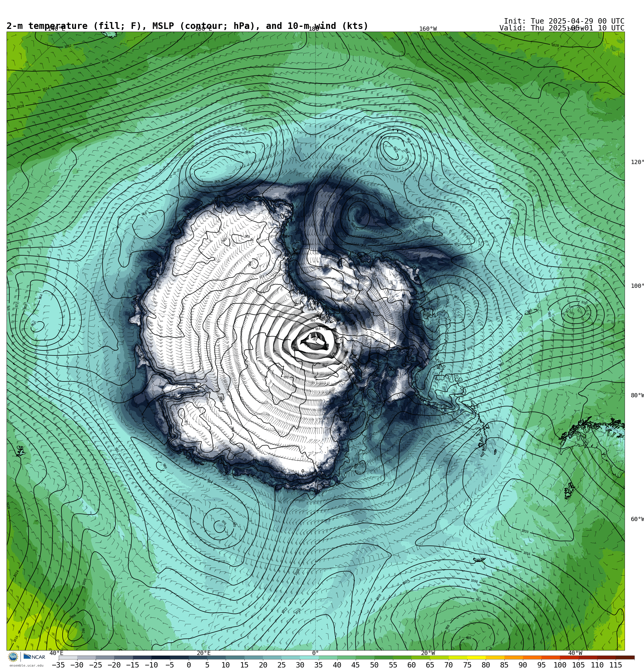This screenshot has height=669, width=644.
Task: Click the '80°W' longitude label on right edge
Action: (637, 395)
